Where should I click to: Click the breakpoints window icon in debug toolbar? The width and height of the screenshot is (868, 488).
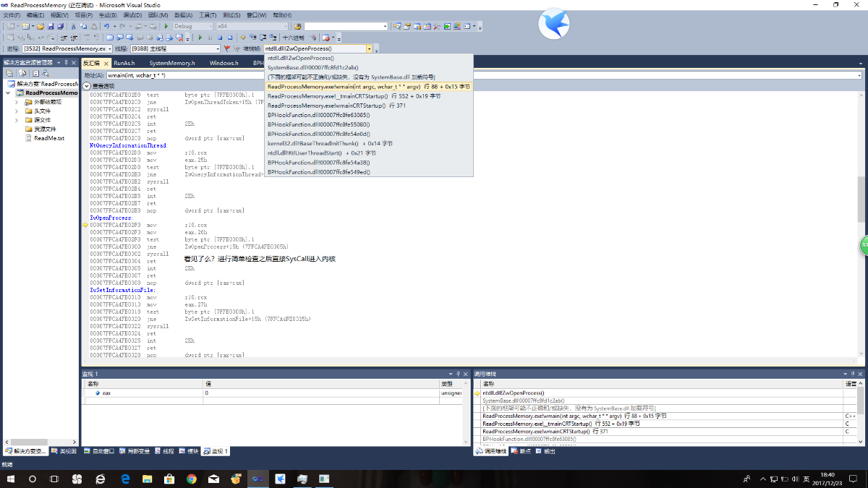point(326,38)
